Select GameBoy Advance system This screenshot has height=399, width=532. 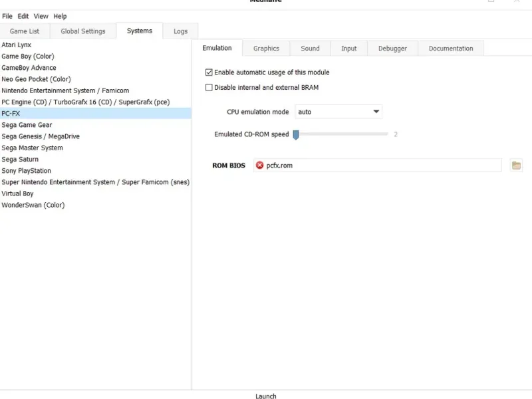pyautogui.click(x=95, y=68)
